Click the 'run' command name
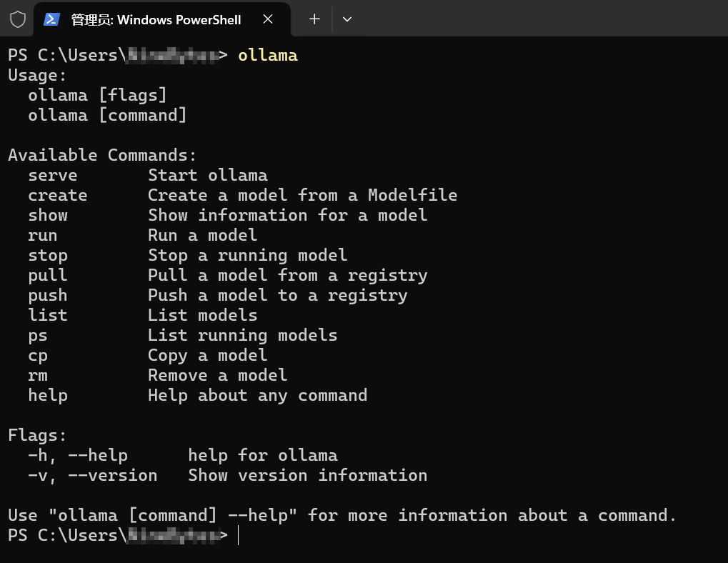Screen dimensions: 728x563 42,235
